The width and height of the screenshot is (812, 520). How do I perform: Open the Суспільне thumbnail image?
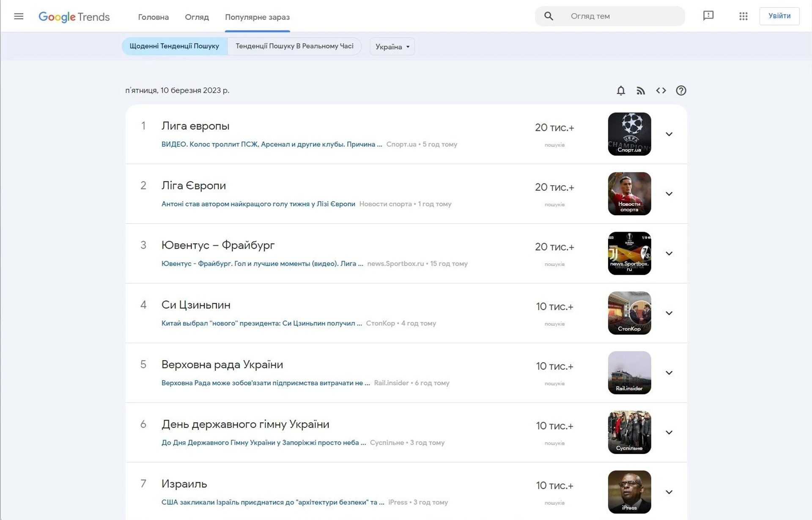629,432
